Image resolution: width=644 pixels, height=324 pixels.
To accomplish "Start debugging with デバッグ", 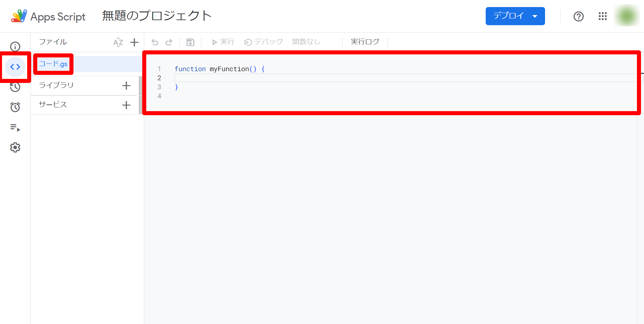I will [264, 41].
